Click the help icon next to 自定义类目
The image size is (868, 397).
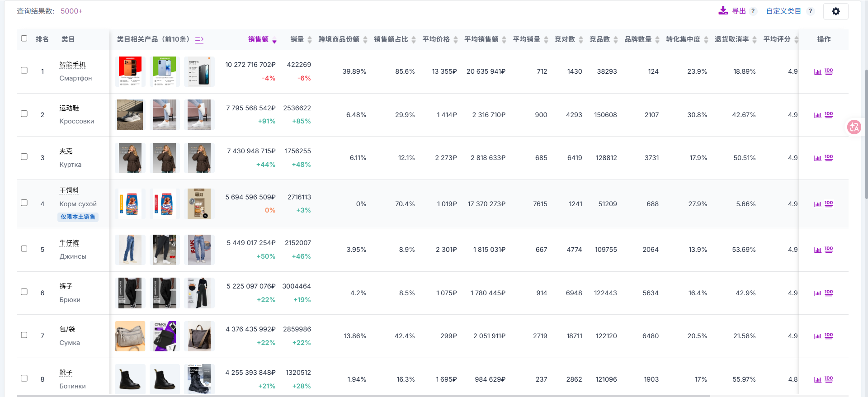coord(810,11)
